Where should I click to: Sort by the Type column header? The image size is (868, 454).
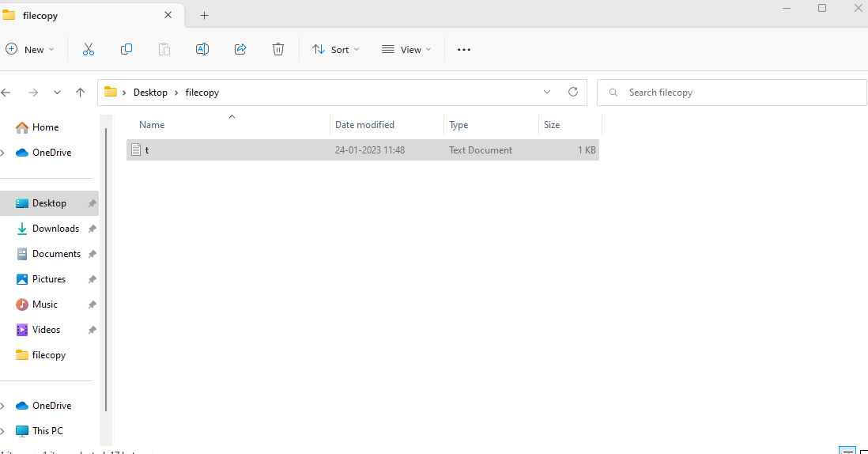[x=491, y=125]
